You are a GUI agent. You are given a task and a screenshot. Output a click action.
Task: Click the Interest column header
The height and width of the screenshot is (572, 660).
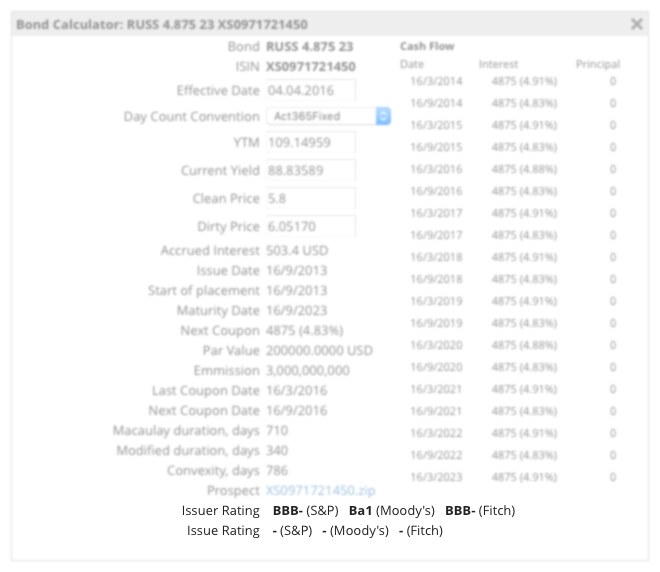click(498, 64)
